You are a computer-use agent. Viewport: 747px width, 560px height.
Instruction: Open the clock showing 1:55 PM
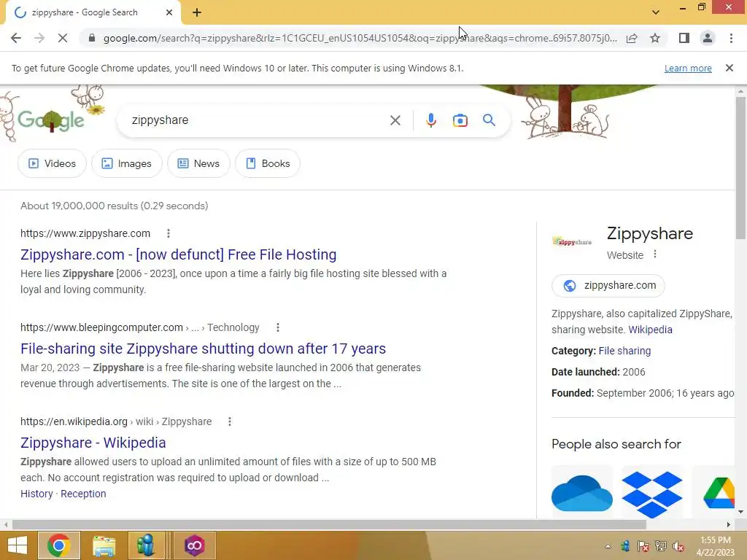[x=715, y=546]
